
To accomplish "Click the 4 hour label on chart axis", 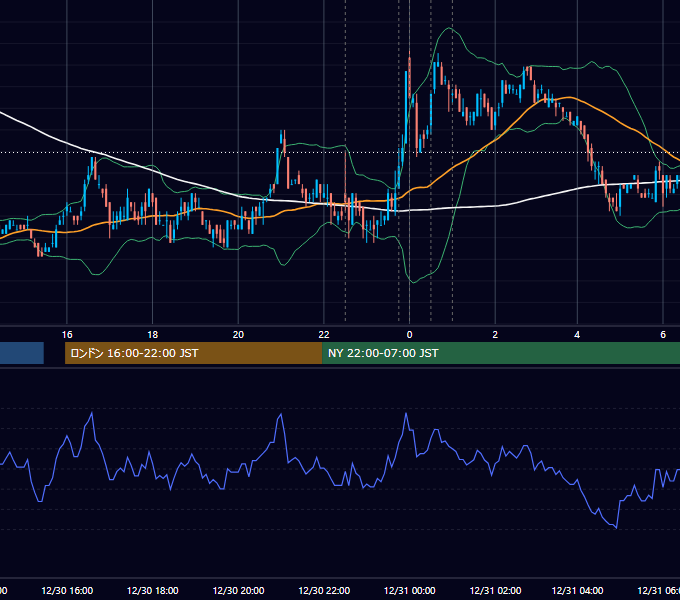I will click(x=577, y=335).
